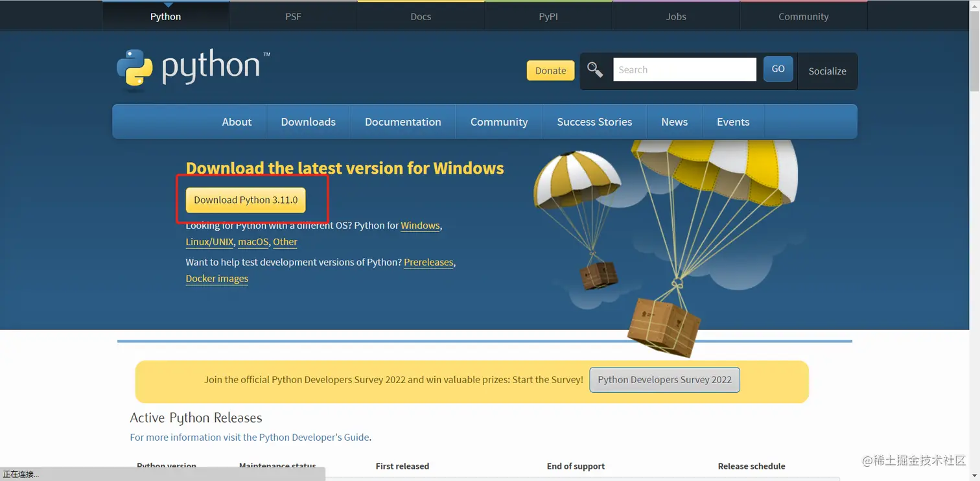Image resolution: width=980 pixels, height=481 pixels.
Task: Open the Community tab in top bar
Action: tap(804, 16)
